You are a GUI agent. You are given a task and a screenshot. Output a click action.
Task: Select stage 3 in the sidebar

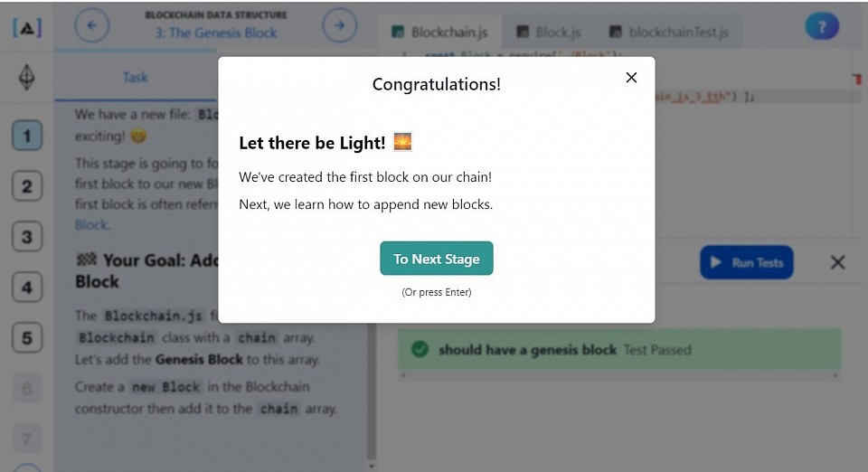27,237
